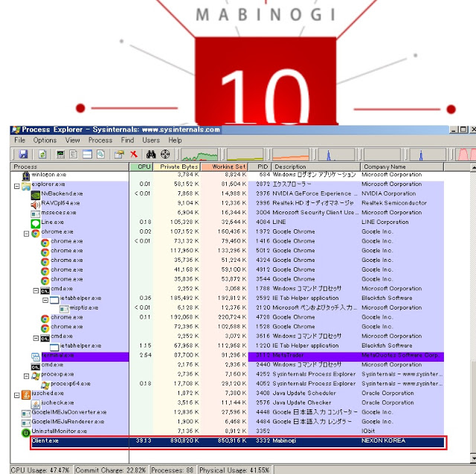Click the Save toolbar icon

coord(23,154)
